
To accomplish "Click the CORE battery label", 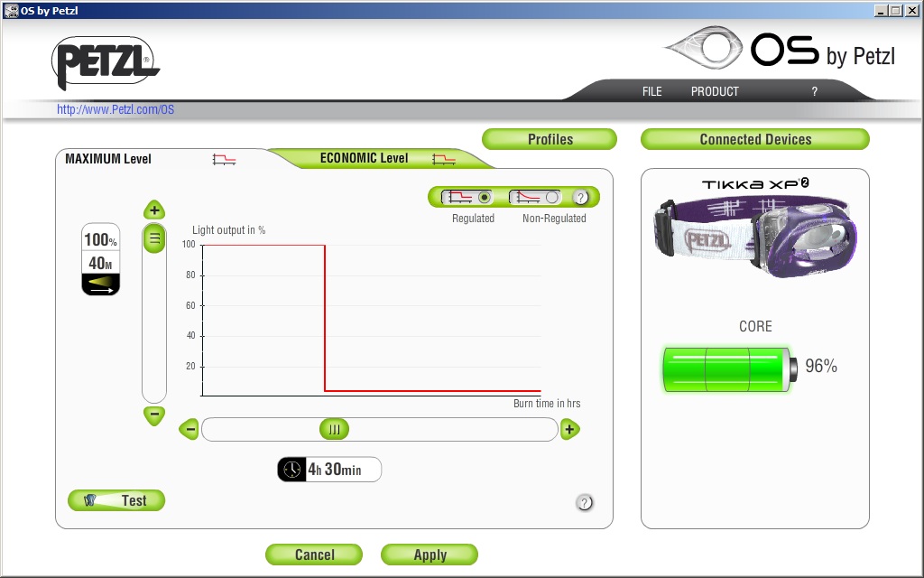I will point(755,326).
